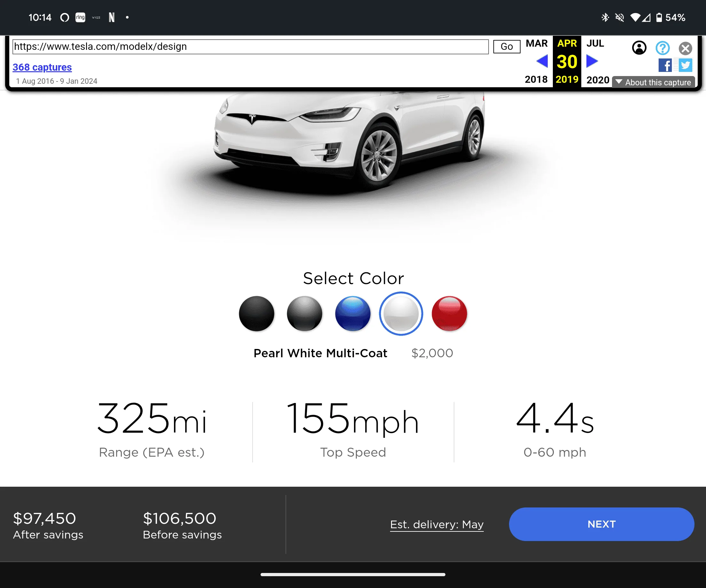Image resolution: width=706 pixels, height=588 pixels.
Task: Click the Wayback Go button
Action: pyautogui.click(x=507, y=46)
